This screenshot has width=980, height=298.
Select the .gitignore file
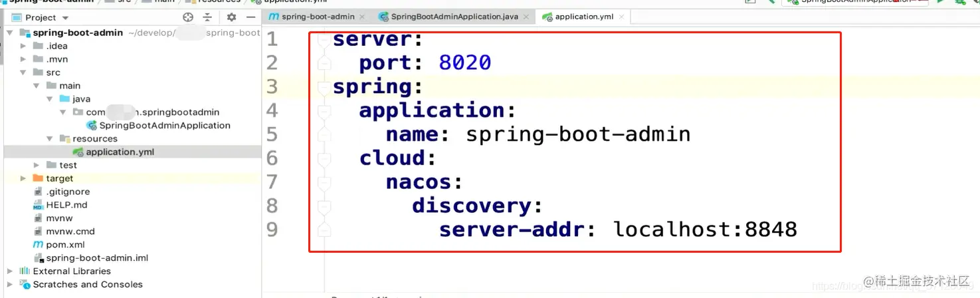click(68, 192)
